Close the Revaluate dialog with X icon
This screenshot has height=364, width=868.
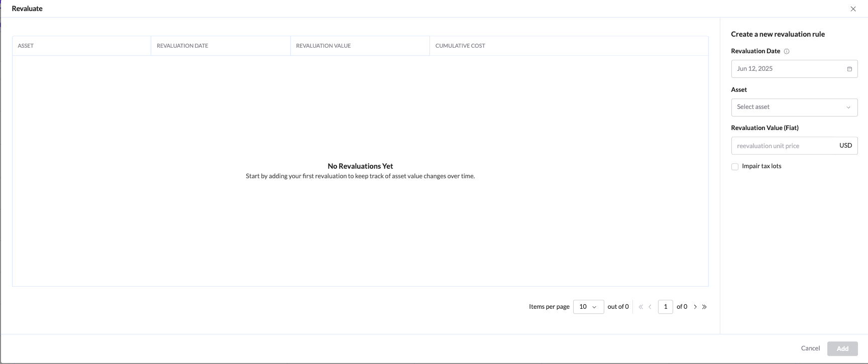pyautogui.click(x=853, y=9)
